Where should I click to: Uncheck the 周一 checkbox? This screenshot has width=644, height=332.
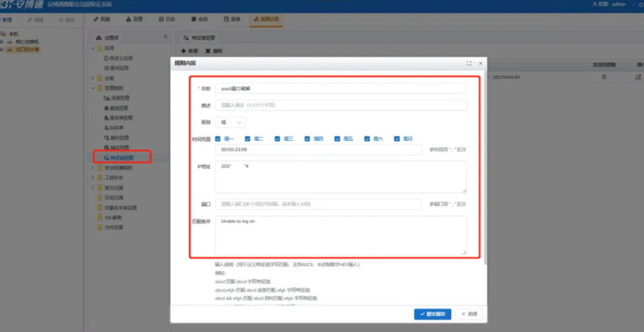pos(218,139)
